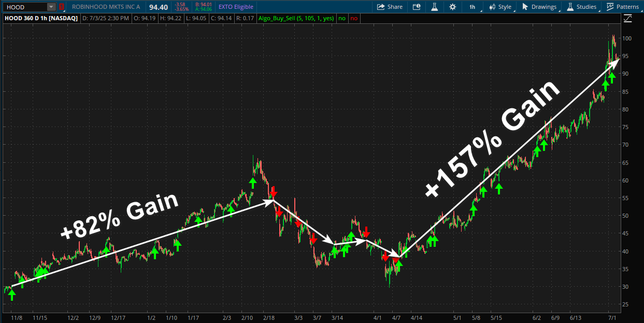Click the Share button
Image resolution: width=644 pixels, height=323 pixels.
[x=390, y=7]
